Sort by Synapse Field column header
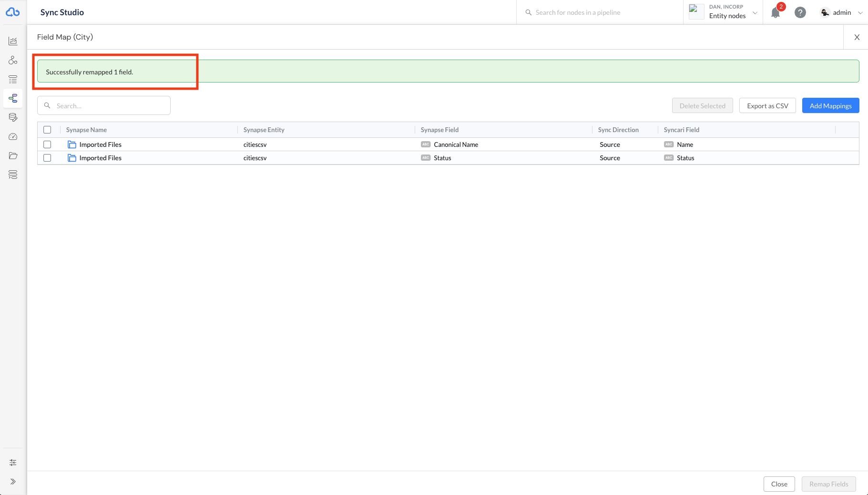Viewport: 868px width, 495px height. click(439, 130)
